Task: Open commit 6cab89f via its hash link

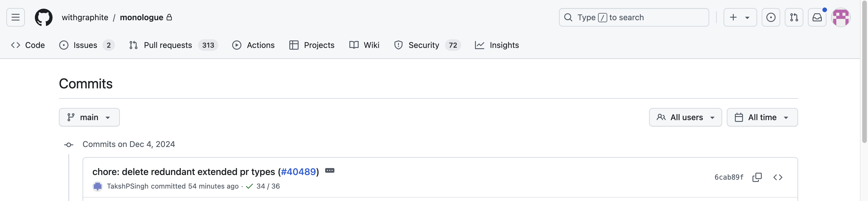Action: point(729,177)
